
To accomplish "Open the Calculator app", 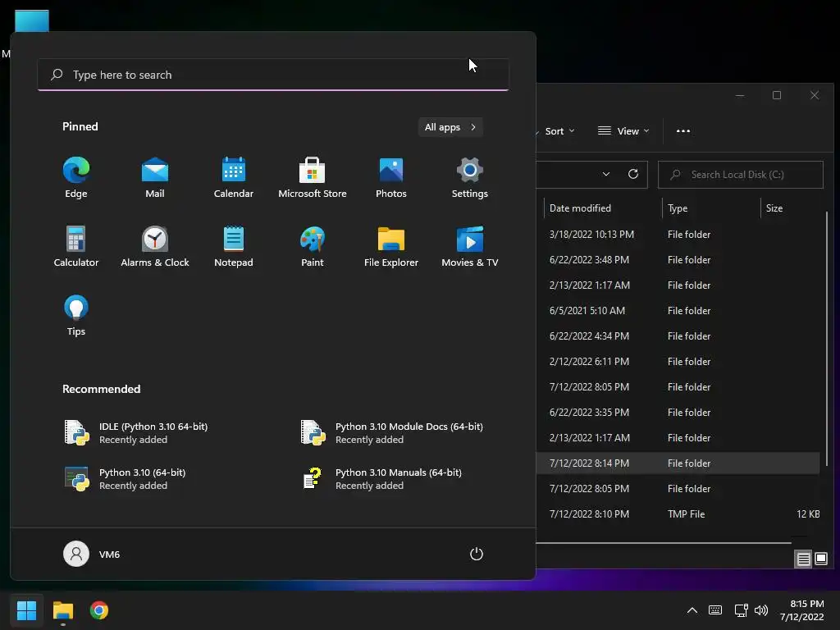I will click(76, 246).
